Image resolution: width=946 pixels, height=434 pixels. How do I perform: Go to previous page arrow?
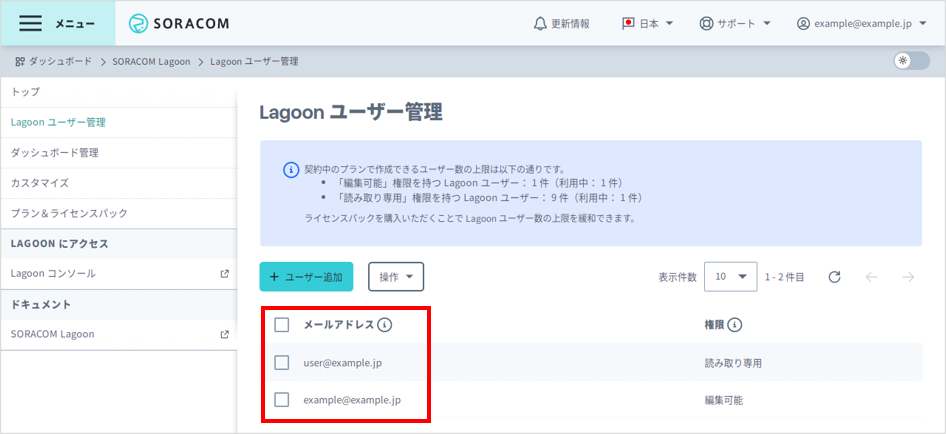click(x=872, y=277)
